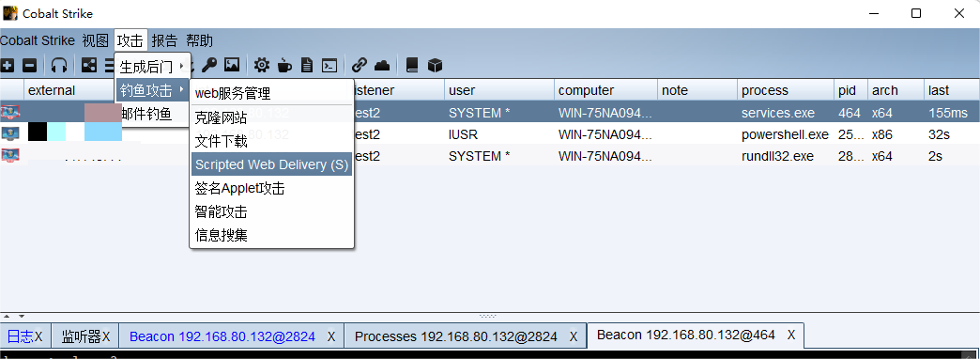The image size is (980, 359).
Task: Click beacon icon of powershell.exe row
Action: click(10, 133)
